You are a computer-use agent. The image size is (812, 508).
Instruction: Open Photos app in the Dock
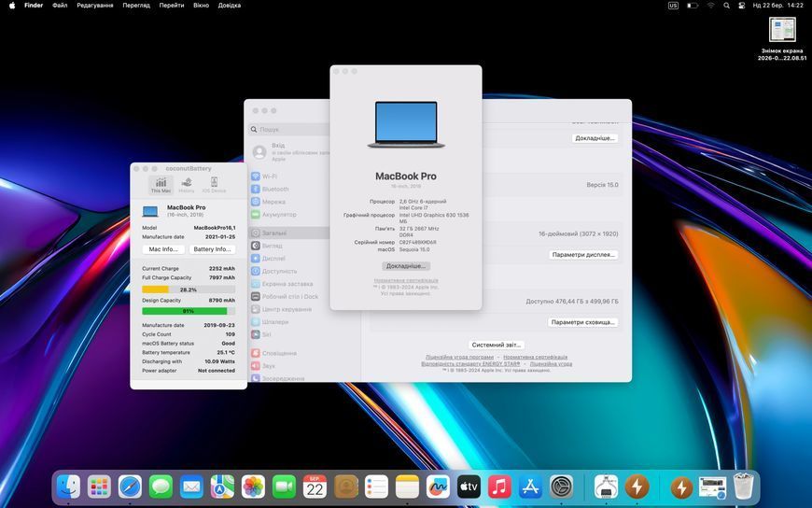click(253, 487)
